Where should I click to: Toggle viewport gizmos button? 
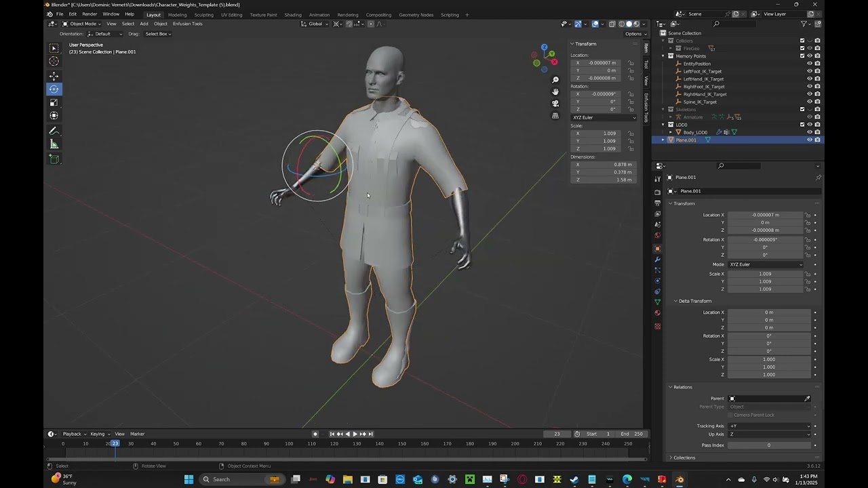pos(578,24)
